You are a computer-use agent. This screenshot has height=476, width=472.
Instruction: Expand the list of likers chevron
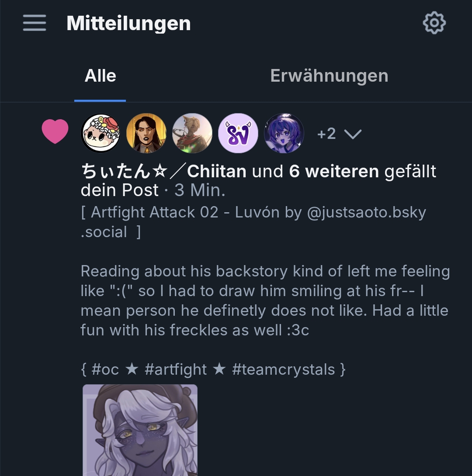pos(353,134)
